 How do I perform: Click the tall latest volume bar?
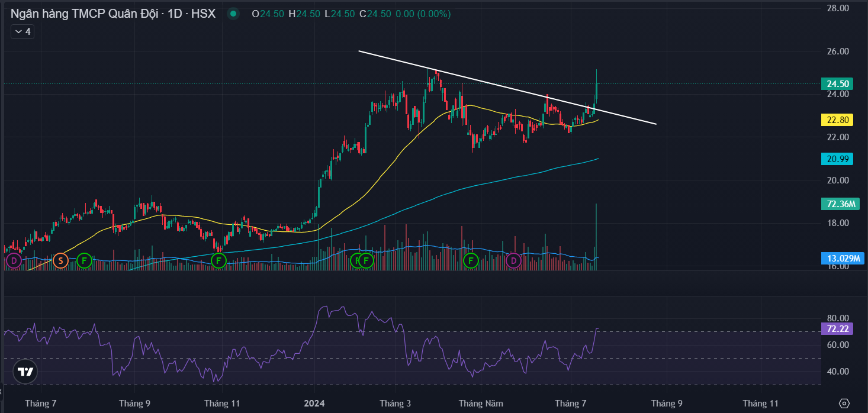coord(596,237)
